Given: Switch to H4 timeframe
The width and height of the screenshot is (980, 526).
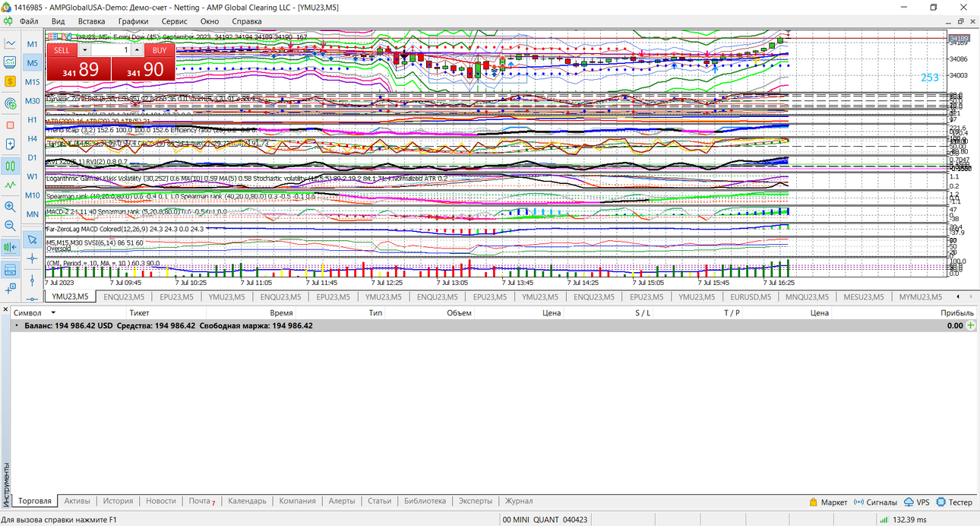Looking at the screenshot, I should pyautogui.click(x=32, y=139).
